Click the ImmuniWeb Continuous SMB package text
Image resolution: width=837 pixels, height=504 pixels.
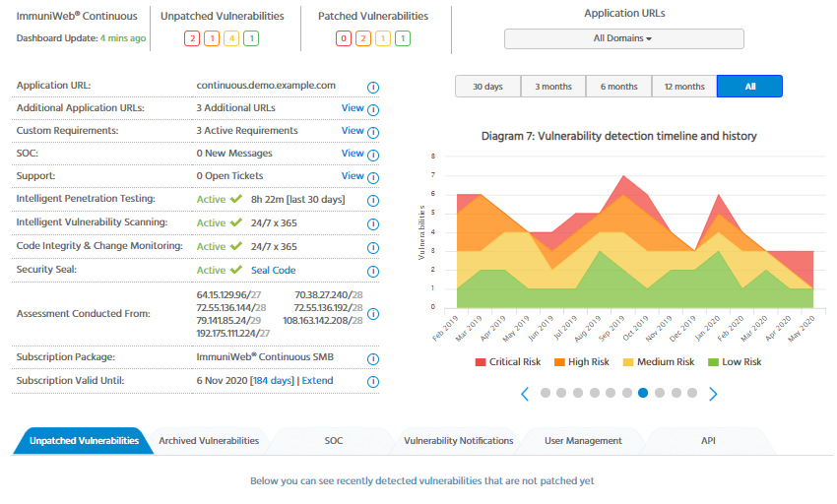265,357
